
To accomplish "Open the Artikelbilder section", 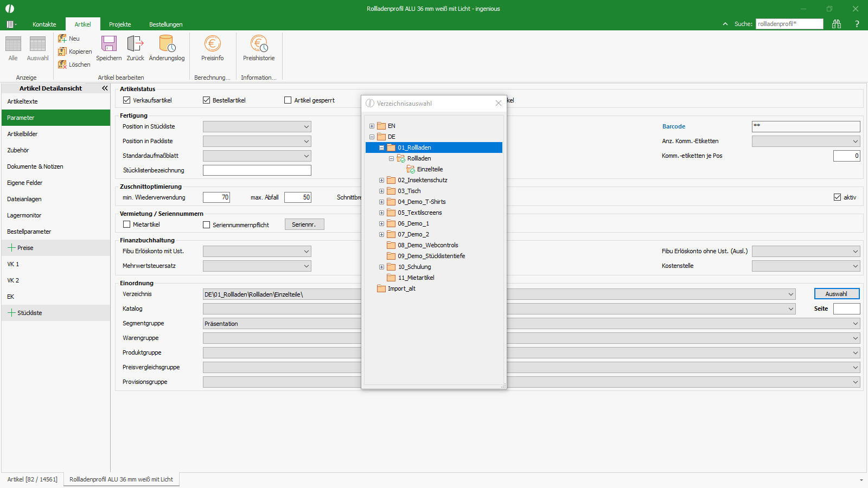I will coord(56,134).
